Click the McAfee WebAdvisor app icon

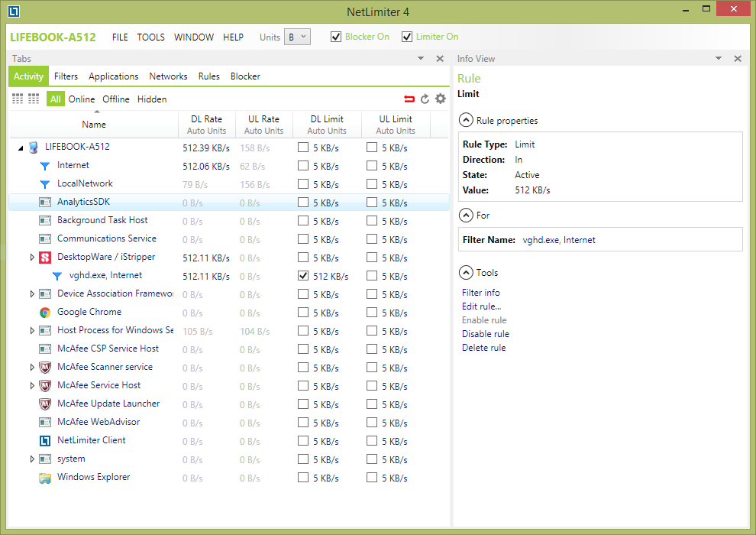(45, 423)
